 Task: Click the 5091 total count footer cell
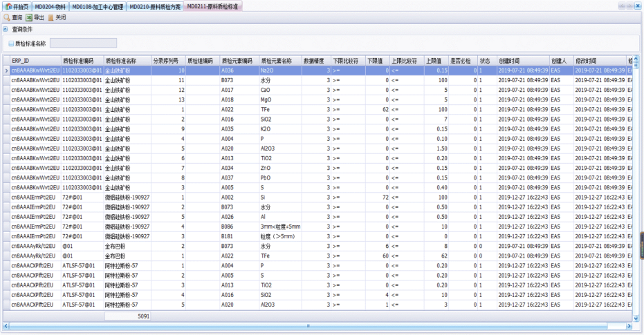click(128, 316)
